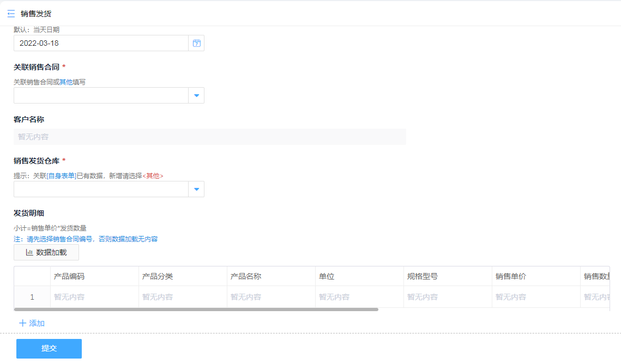The image size is (621, 364).
Task: Click the 关联销售合同 select field
Action: click(x=101, y=95)
